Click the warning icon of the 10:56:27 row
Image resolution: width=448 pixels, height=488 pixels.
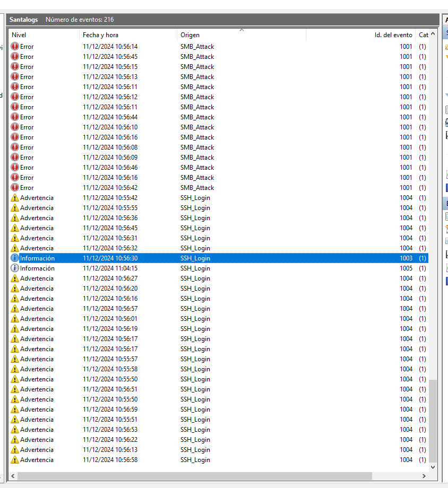click(x=15, y=278)
